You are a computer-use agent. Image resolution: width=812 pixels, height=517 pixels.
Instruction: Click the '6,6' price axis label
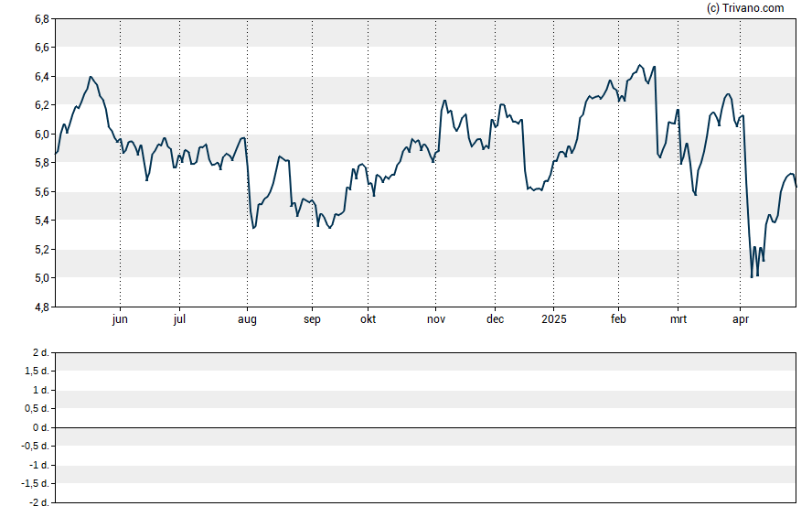(42, 48)
